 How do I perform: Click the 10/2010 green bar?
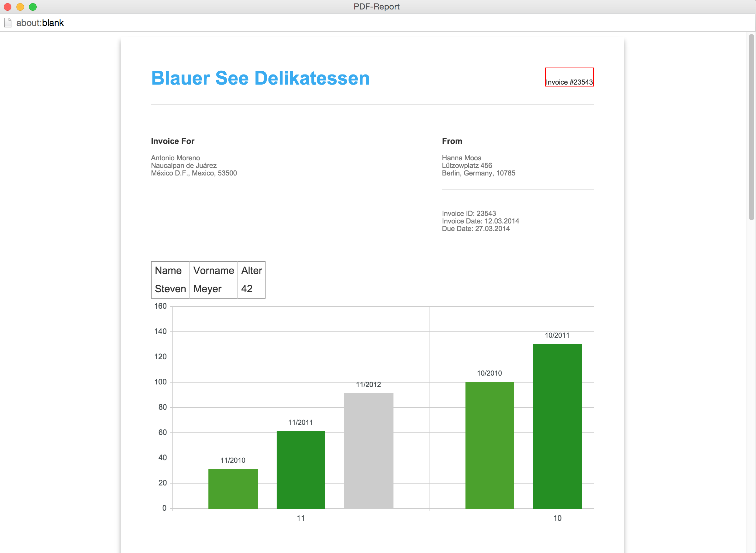tap(489, 445)
